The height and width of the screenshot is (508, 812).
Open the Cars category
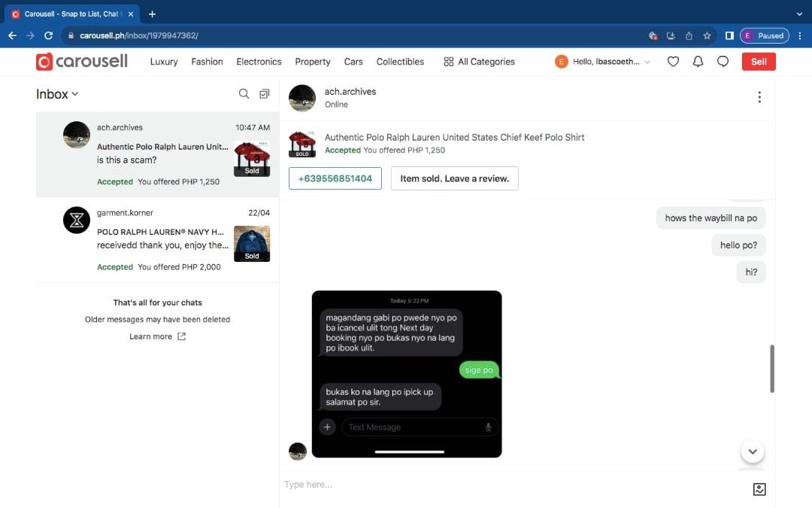353,62
